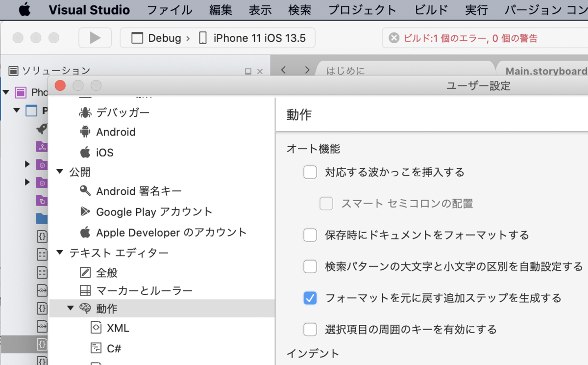Click the XML file icon

(96, 328)
